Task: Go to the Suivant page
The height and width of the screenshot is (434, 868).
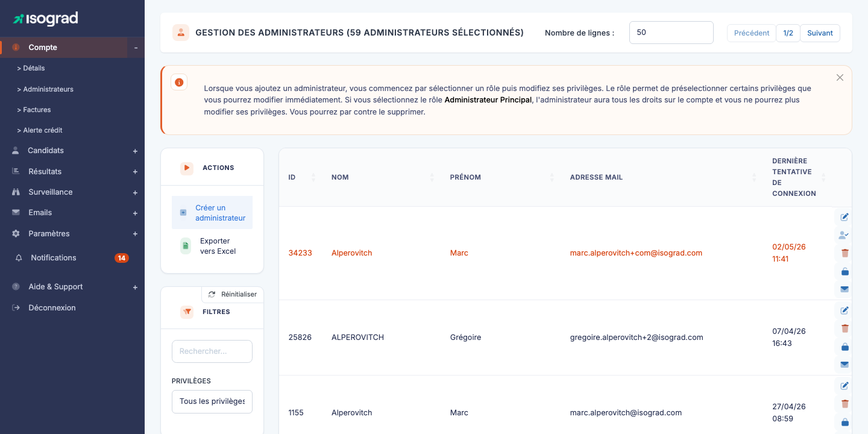Action: (x=820, y=33)
